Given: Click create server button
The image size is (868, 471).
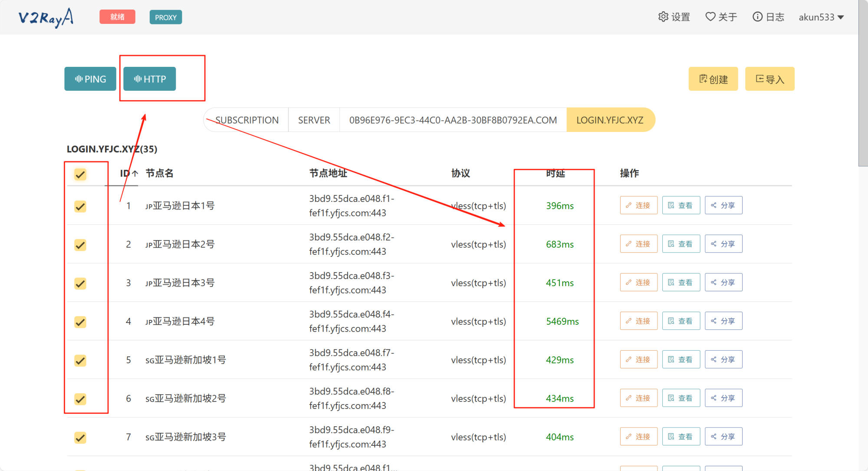Looking at the screenshot, I should pyautogui.click(x=713, y=79).
